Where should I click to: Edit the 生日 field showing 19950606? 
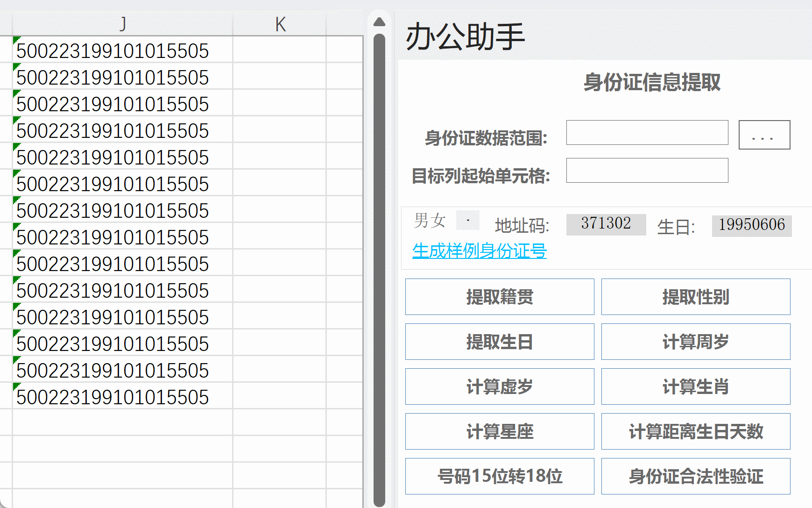(751, 225)
